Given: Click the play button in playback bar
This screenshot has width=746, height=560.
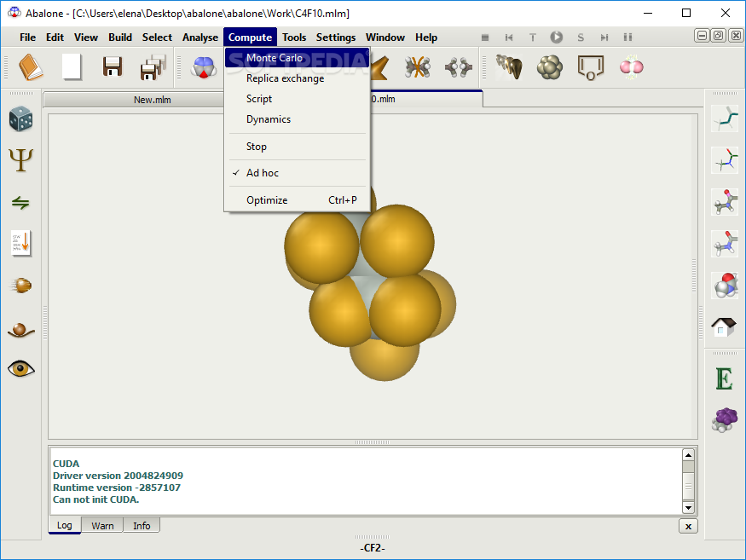Looking at the screenshot, I should pyautogui.click(x=556, y=38).
